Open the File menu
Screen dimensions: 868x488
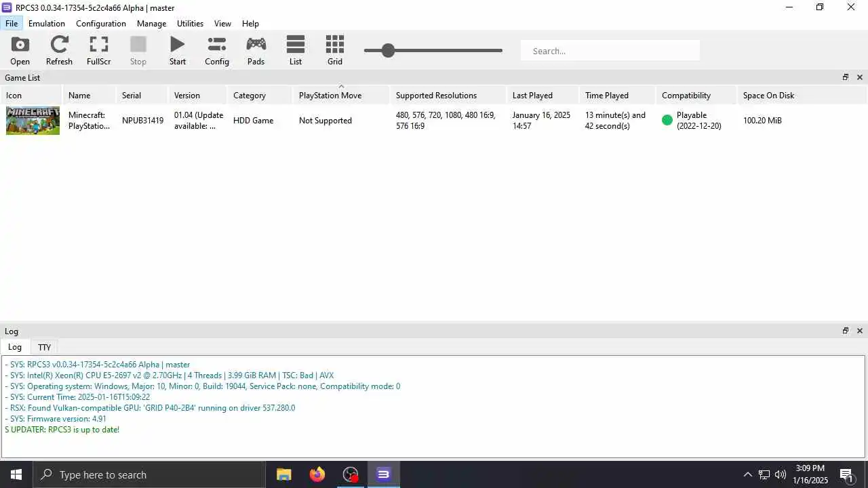(x=12, y=23)
